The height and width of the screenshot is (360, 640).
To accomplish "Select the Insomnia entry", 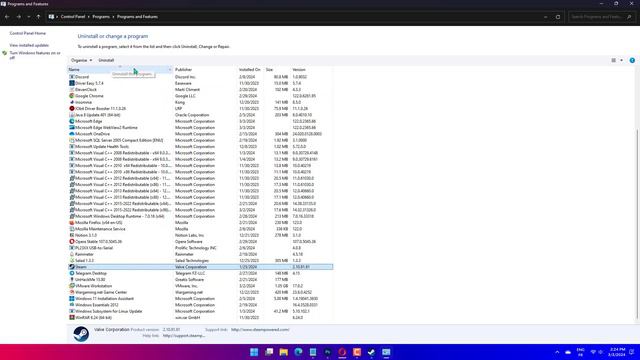I will [x=200, y=102].
